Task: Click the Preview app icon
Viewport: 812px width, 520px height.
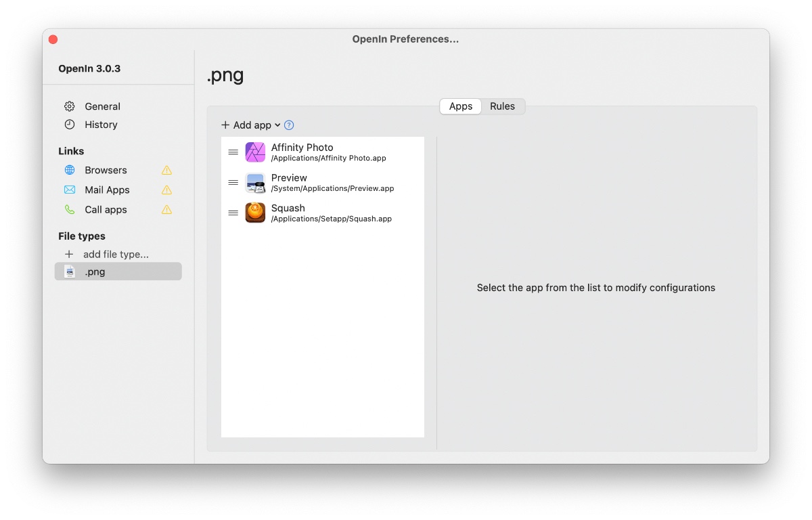Action: tap(255, 183)
